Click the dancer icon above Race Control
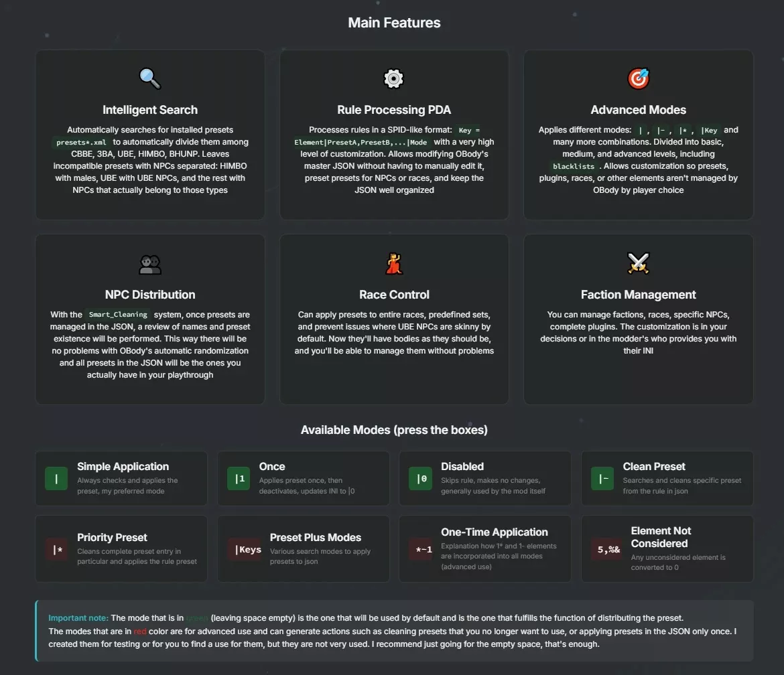Image resolution: width=784 pixels, height=675 pixels. click(x=394, y=263)
